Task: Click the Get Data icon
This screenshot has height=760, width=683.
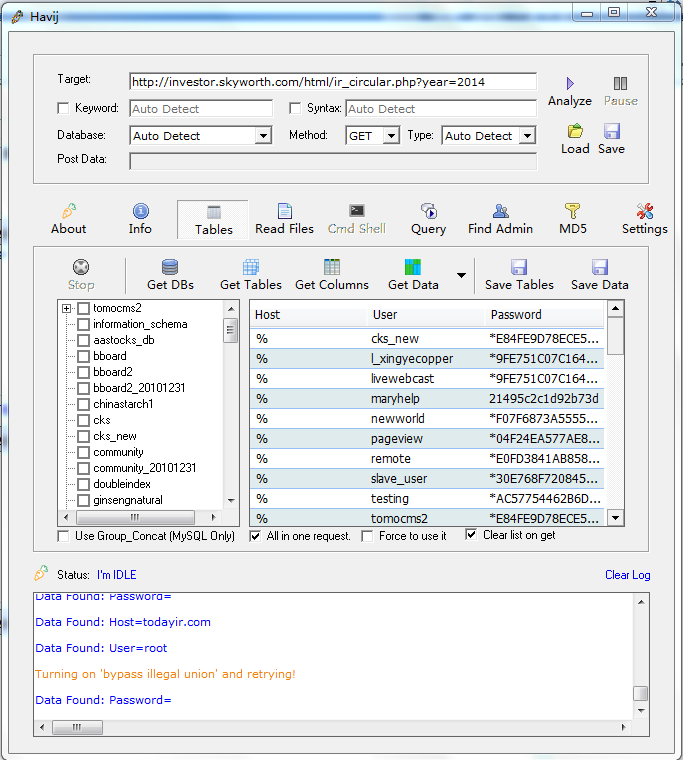Action: pos(413,267)
